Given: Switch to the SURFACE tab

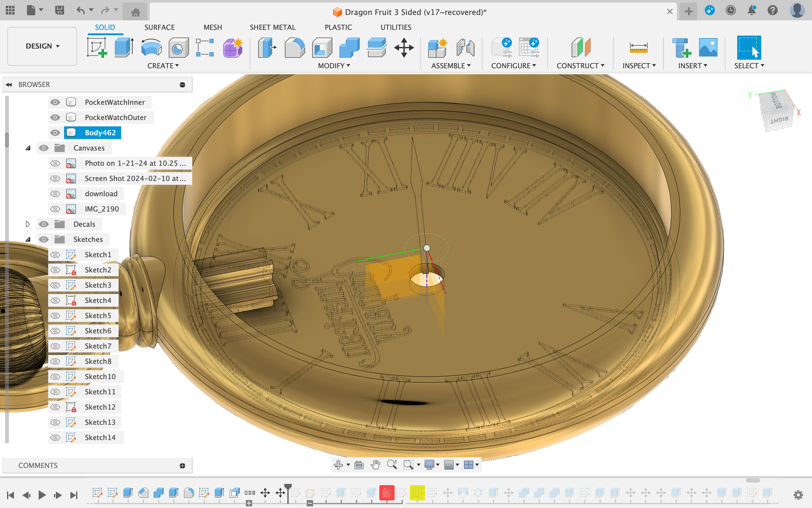Looking at the screenshot, I should point(159,27).
